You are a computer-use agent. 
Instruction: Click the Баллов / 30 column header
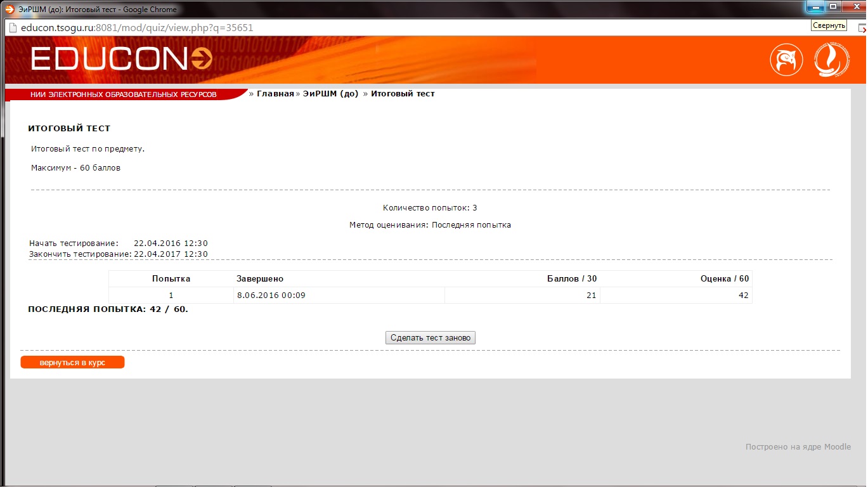click(x=571, y=279)
